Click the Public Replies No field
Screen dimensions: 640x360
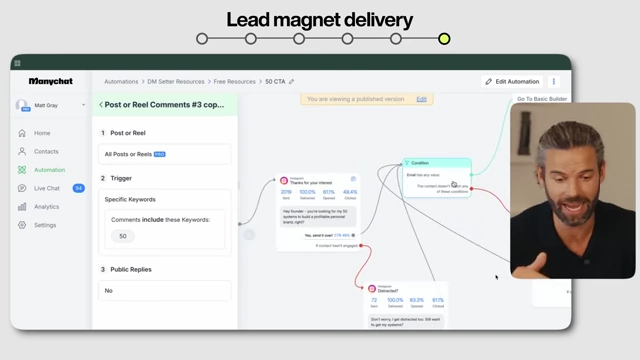(x=165, y=291)
